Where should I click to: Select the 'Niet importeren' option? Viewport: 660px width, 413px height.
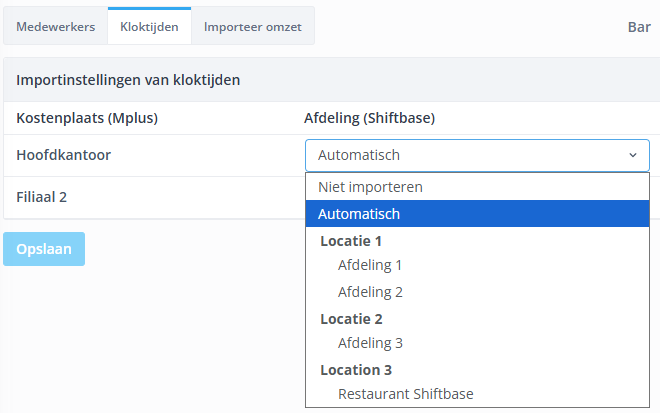tap(370, 187)
